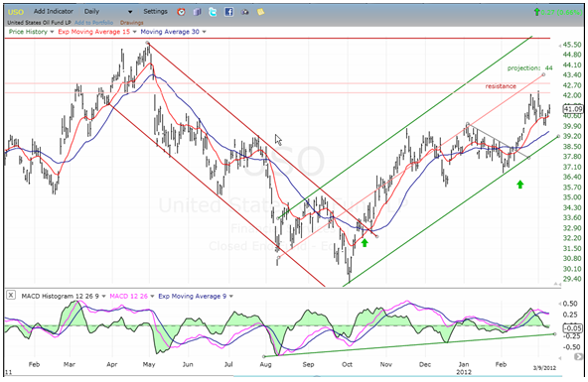Click the small arrow beside 45.50 on price axis

[x=560, y=46]
